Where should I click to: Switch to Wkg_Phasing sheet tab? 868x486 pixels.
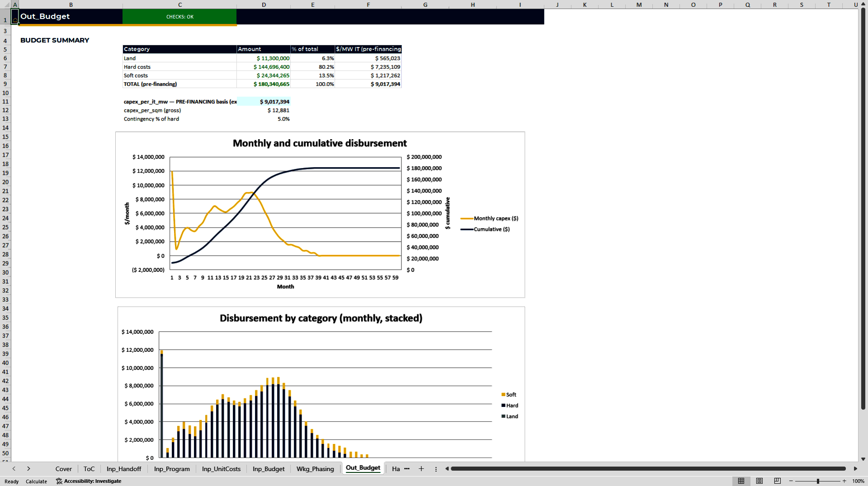click(x=315, y=469)
